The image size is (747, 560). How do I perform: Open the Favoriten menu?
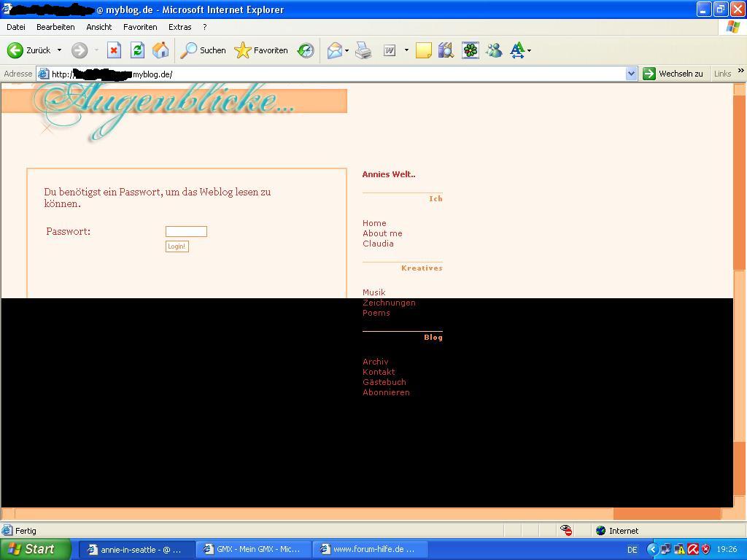140,27
